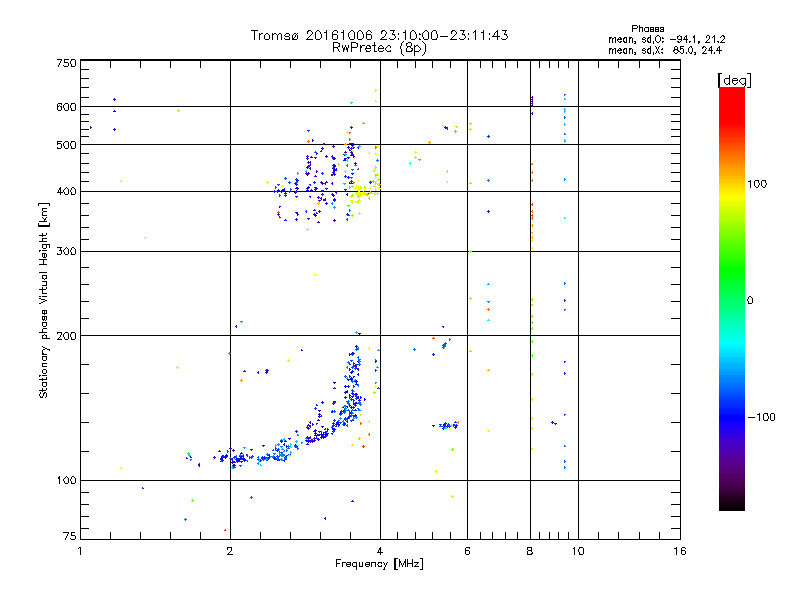Click the x-axis tick '4'
Viewport: 800px width, 600px height.
380,551
